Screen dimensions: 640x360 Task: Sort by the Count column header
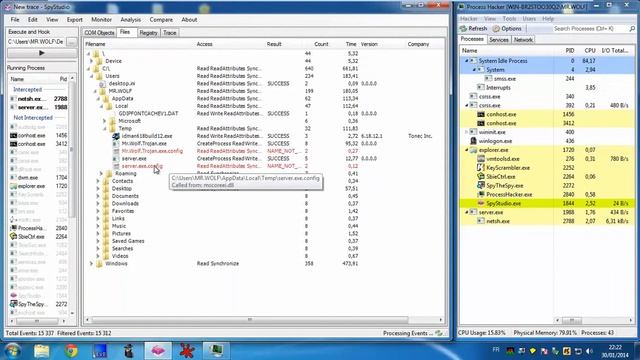pyautogui.click(x=321, y=44)
